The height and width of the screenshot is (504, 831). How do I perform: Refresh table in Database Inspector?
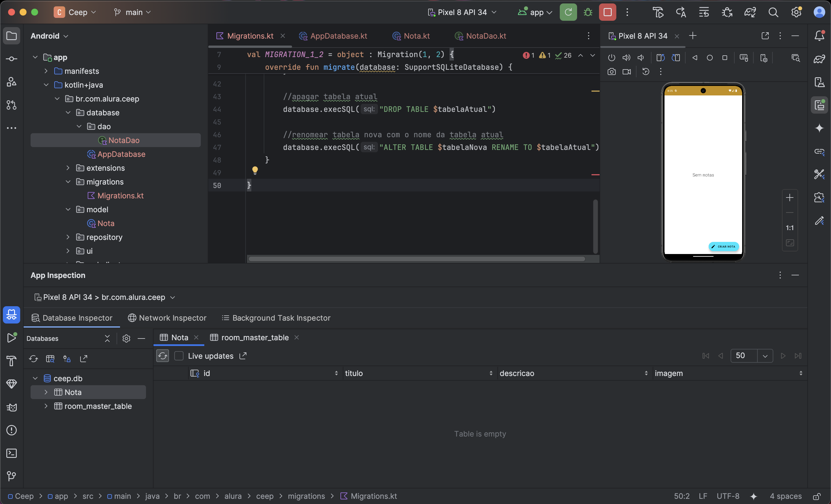[x=162, y=356]
